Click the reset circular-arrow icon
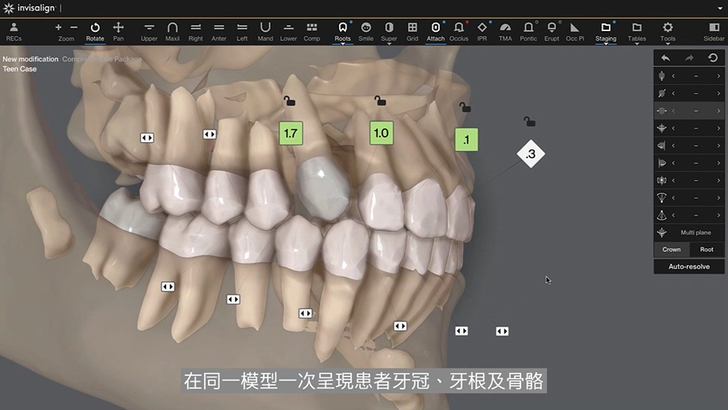Viewport: 728px width, 410px height. (713, 58)
